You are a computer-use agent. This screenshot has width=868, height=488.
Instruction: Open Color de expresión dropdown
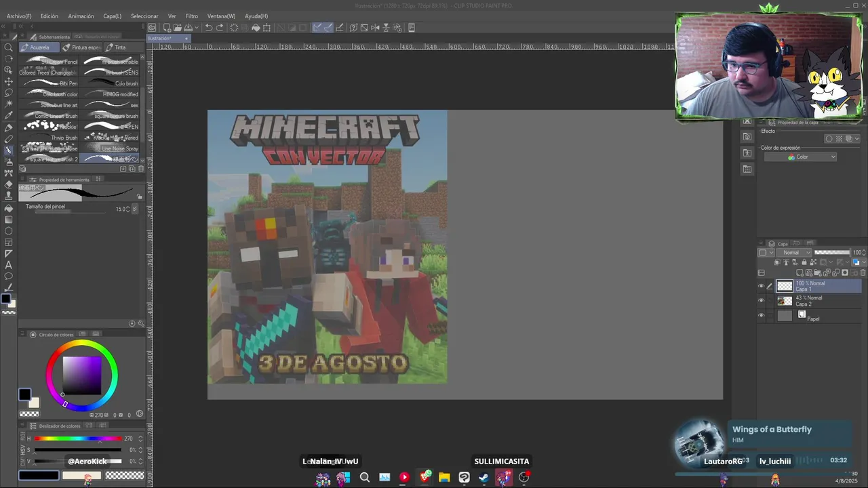click(801, 157)
